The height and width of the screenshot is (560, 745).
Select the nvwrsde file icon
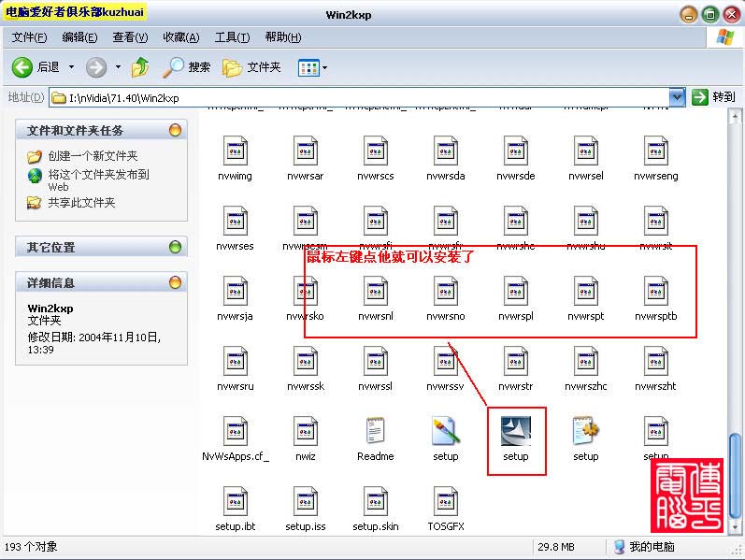coord(516,151)
